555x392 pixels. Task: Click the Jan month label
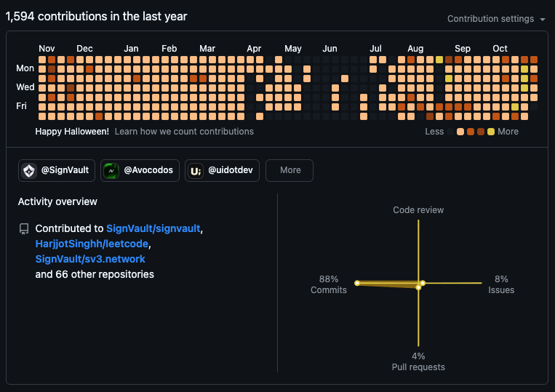pos(131,49)
